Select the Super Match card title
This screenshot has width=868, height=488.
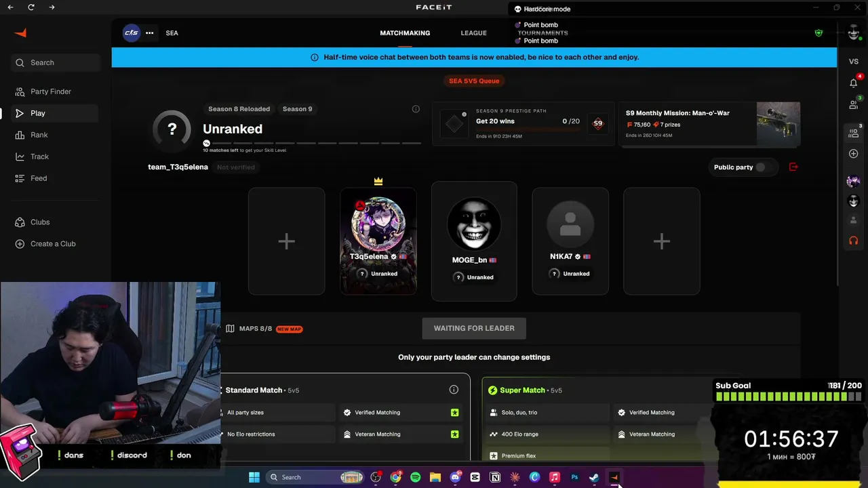[522, 390]
